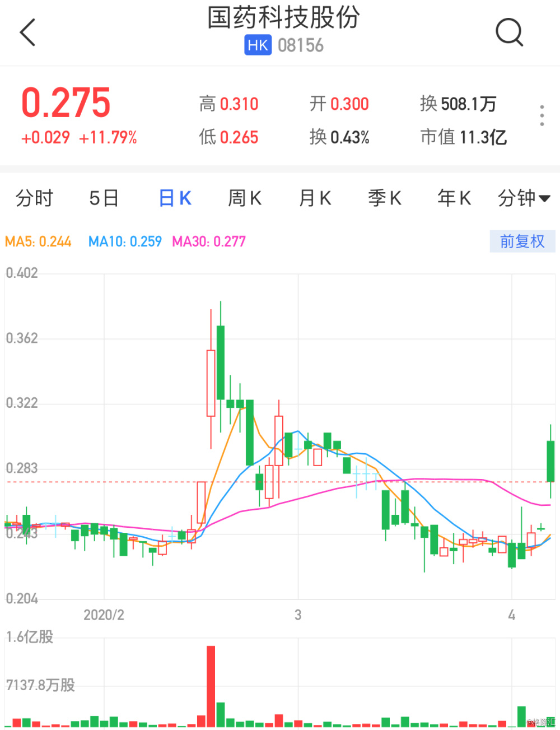
Task: Switch to the 分时 chart tab
Action: click(x=34, y=198)
